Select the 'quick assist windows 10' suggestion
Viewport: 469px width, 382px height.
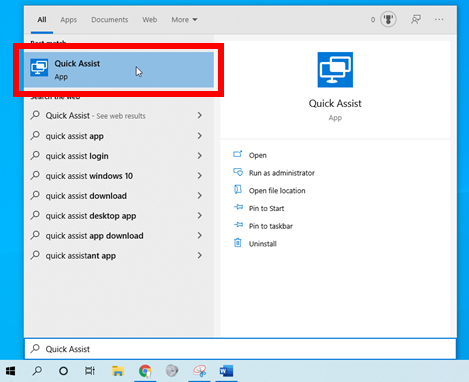pyautogui.click(x=89, y=176)
